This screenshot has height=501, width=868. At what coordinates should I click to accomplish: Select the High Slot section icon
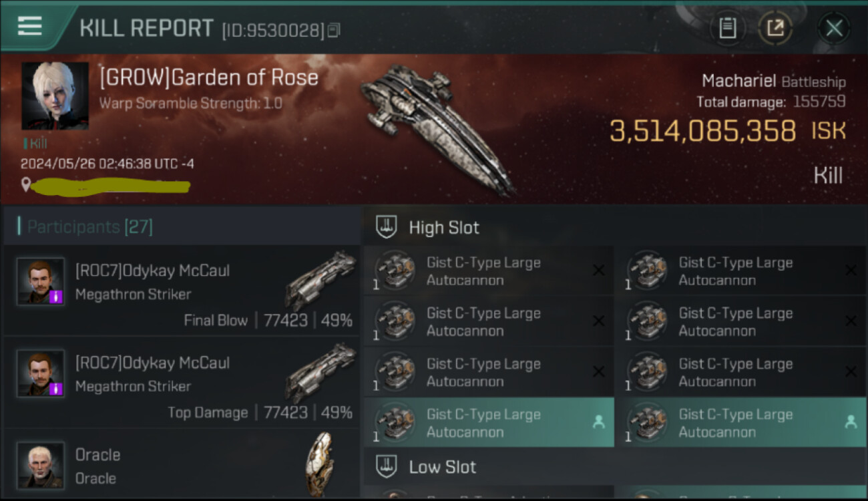[x=387, y=227]
